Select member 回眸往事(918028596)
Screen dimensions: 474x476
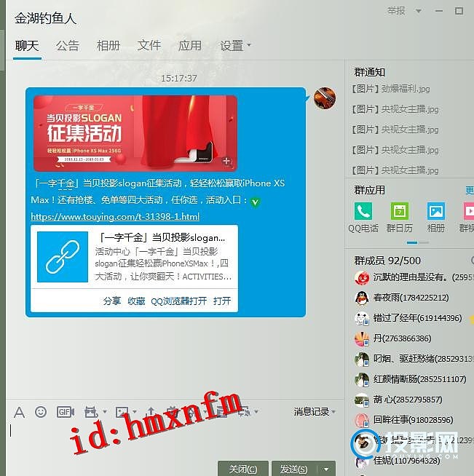pos(404,420)
